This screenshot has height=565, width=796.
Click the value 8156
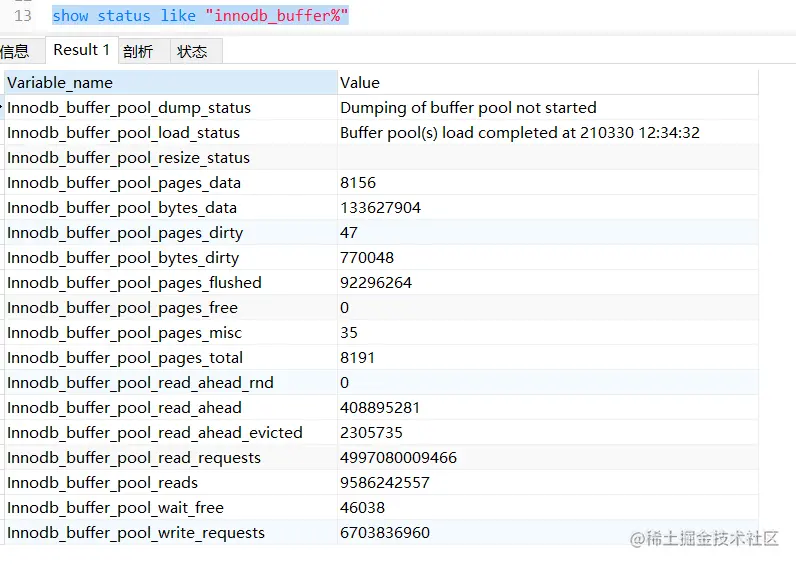[x=358, y=183]
